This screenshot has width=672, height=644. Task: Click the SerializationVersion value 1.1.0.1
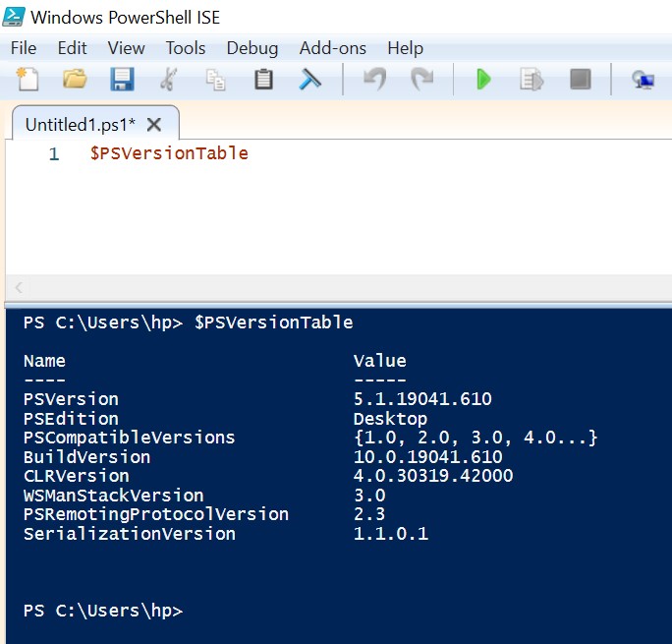391,534
